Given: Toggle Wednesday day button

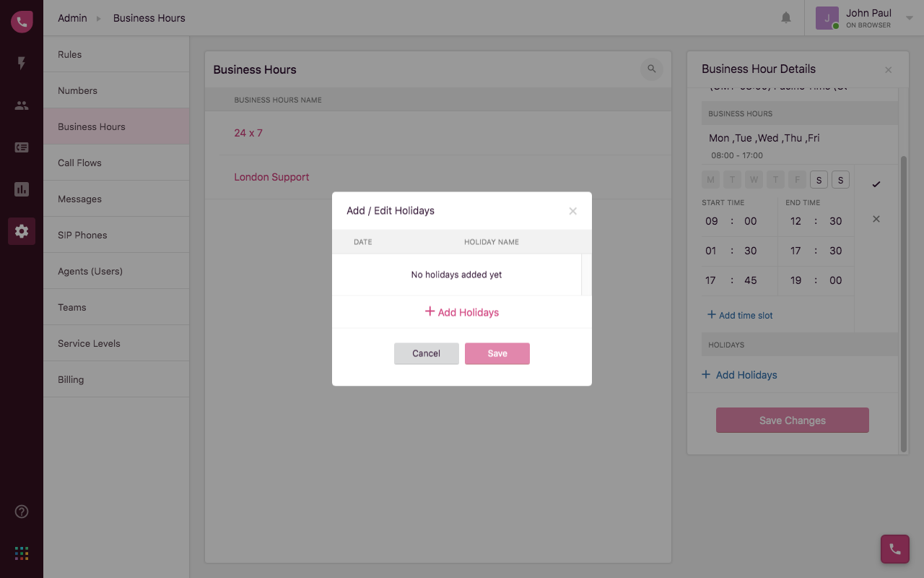Looking at the screenshot, I should point(754,180).
